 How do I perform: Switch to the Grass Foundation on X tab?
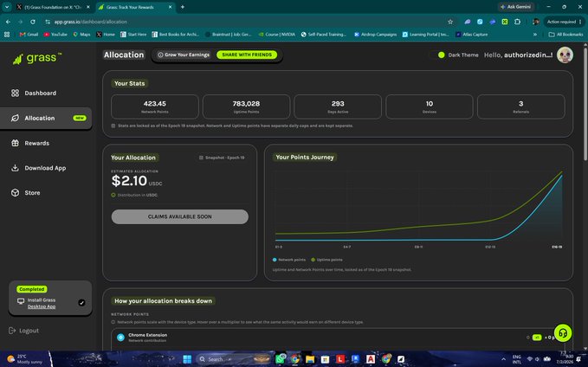click(53, 7)
